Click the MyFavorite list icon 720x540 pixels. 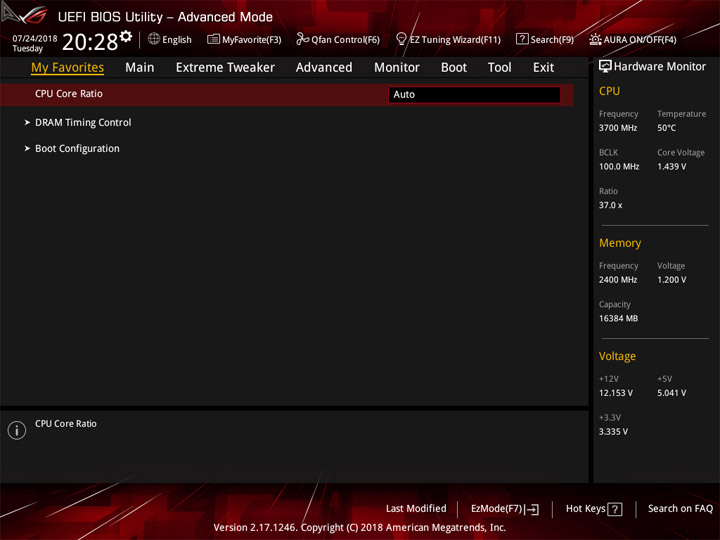pos(213,39)
